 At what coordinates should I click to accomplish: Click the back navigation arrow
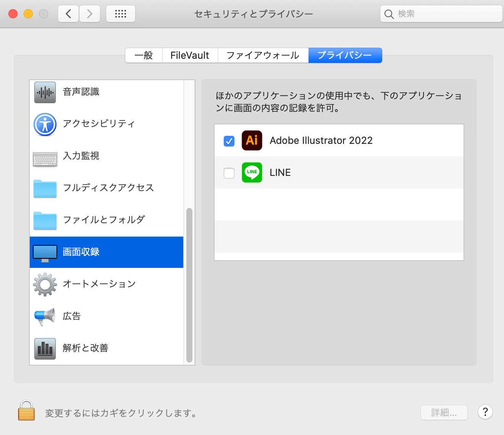click(69, 14)
